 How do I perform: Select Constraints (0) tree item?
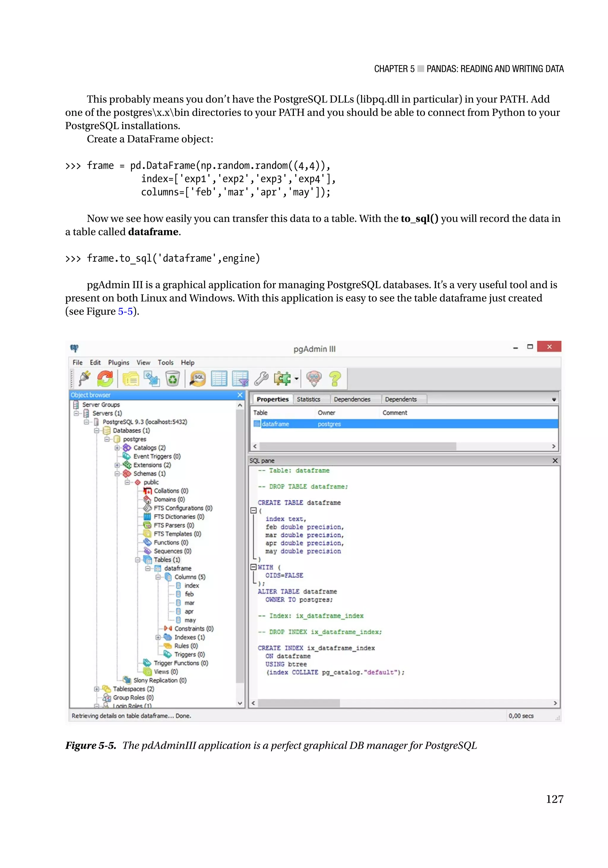[x=194, y=629]
